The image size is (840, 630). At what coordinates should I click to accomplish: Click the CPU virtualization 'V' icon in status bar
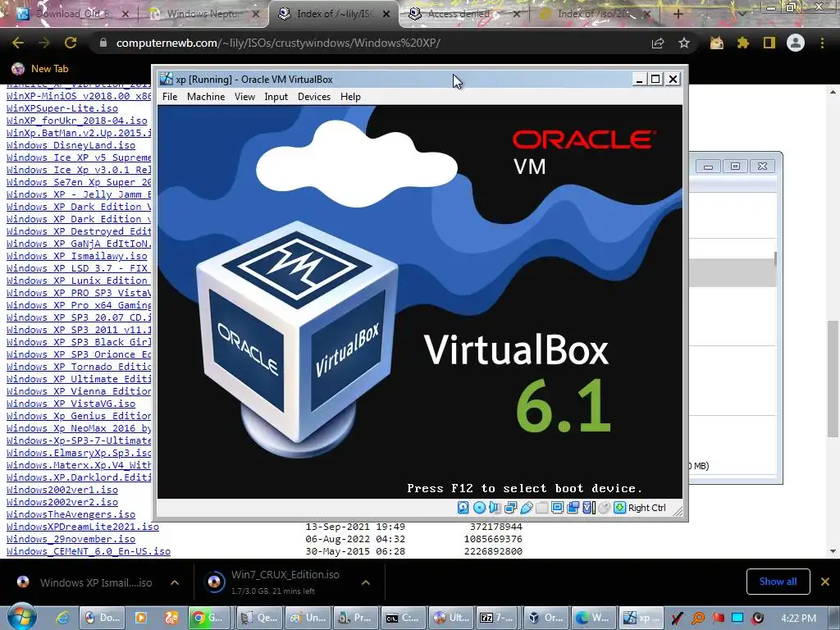pos(589,507)
